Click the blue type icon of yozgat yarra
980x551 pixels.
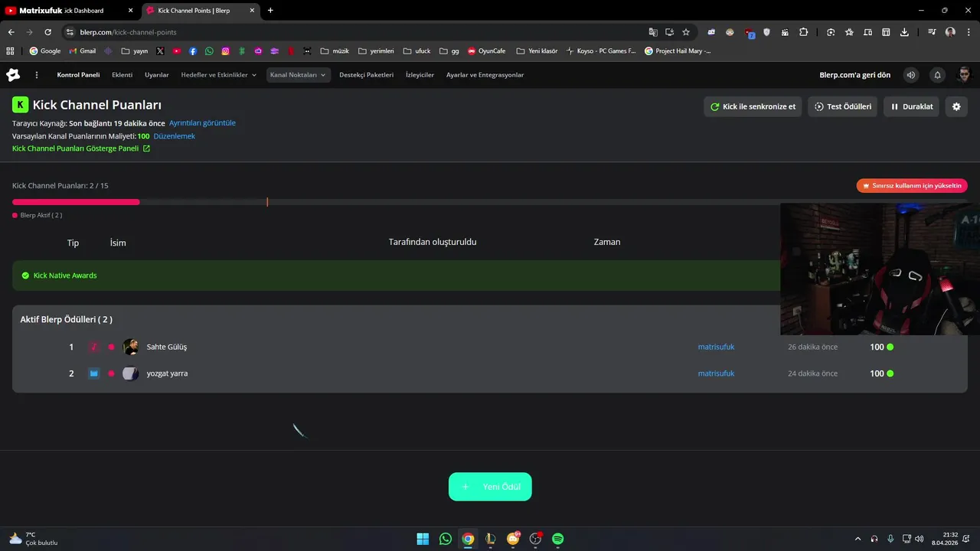(93, 373)
